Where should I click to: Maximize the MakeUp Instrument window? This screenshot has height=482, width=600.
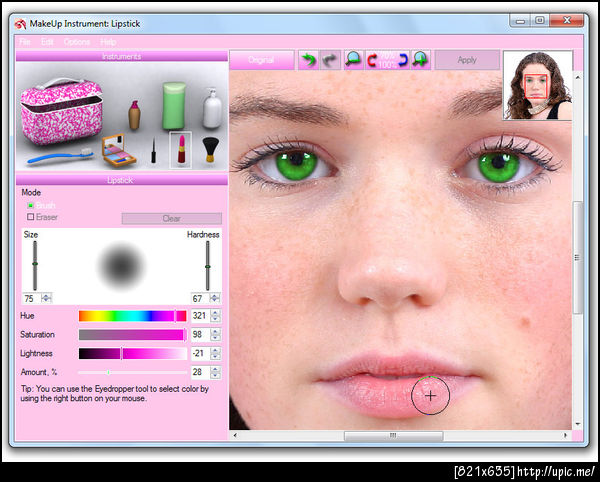click(x=540, y=20)
